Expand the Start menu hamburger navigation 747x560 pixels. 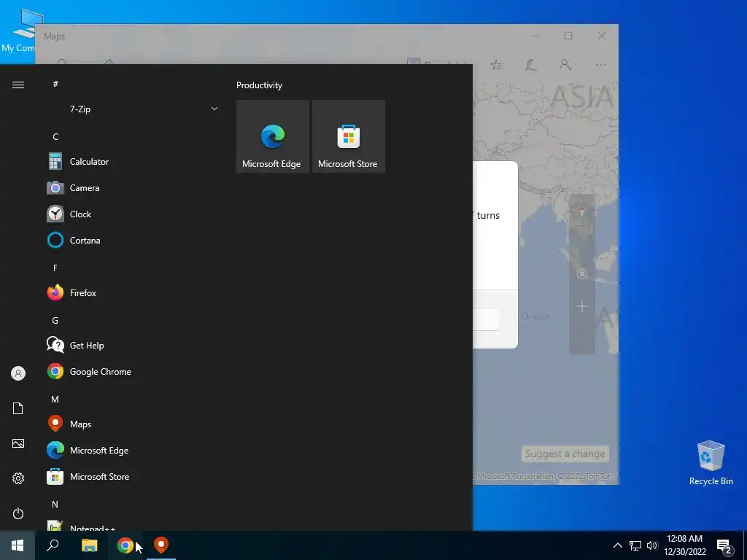click(x=18, y=85)
